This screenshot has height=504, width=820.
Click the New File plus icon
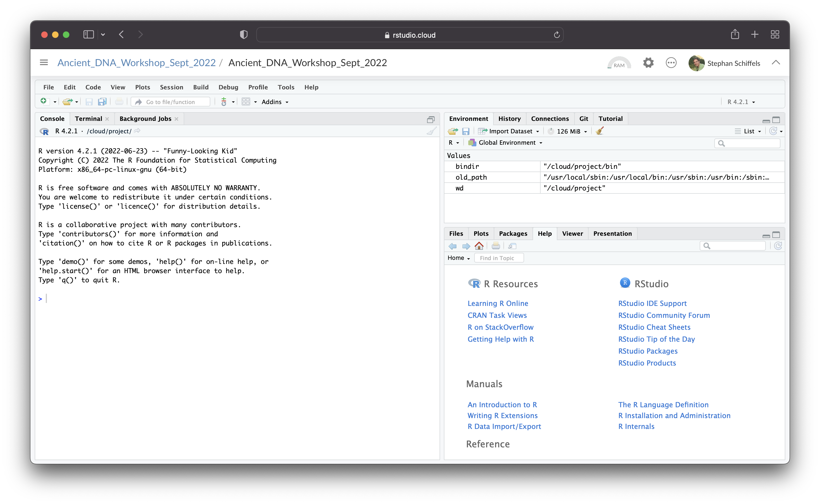click(x=44, y=101)
